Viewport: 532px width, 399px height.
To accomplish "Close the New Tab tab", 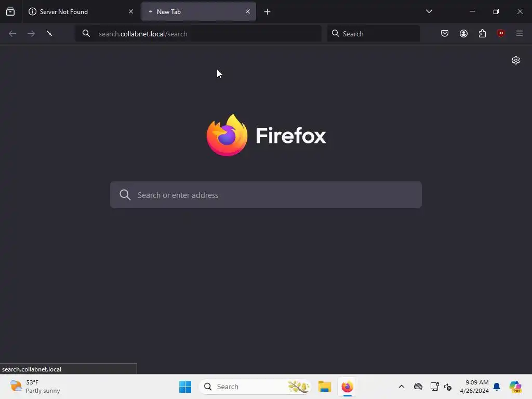I will [248, 11].
